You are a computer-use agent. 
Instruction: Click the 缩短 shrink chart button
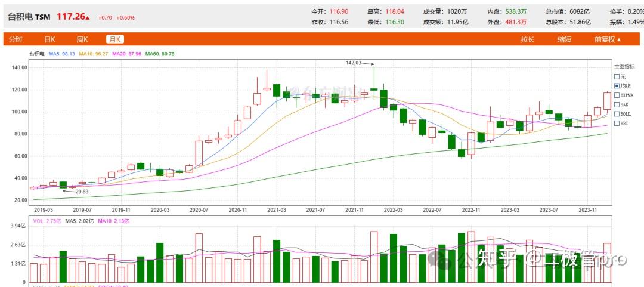click(564, 39)
